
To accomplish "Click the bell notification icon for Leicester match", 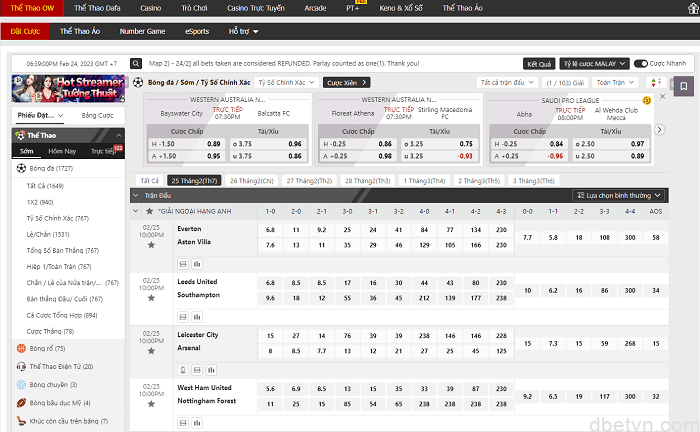I will pyautogui.click(x=183, y=370).
